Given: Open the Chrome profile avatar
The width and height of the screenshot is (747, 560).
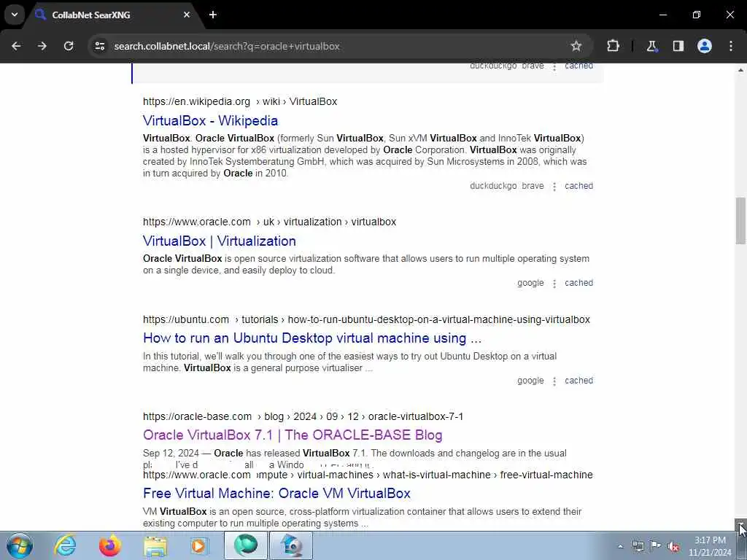Looking at the screenshot, I should [x=705, y=46].
